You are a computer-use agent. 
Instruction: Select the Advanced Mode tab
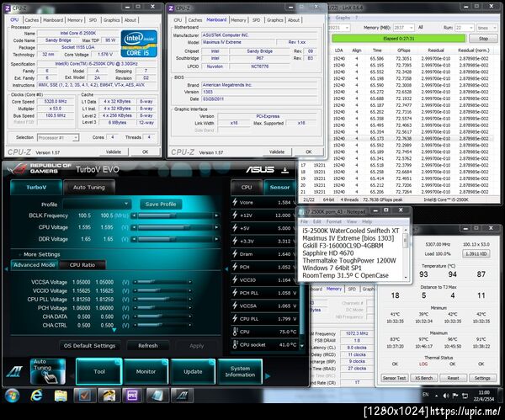coord(35,265)
